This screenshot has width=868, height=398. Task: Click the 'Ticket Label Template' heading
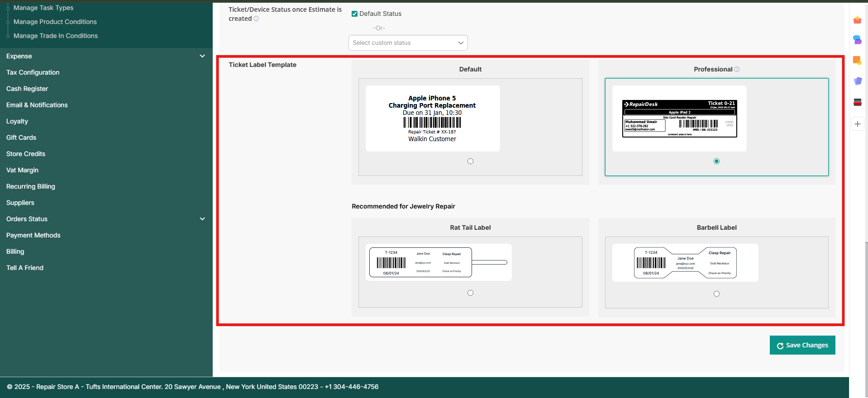coord(262,65)
